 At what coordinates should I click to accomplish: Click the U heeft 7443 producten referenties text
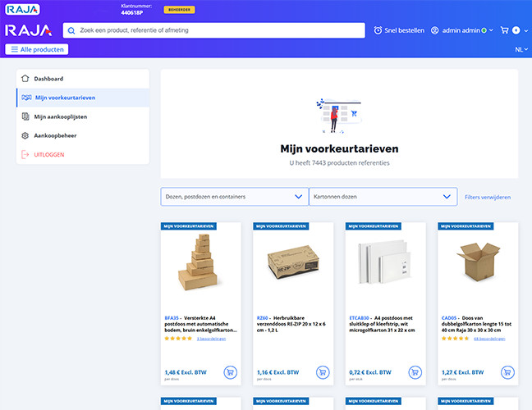(x=339, y=163)
